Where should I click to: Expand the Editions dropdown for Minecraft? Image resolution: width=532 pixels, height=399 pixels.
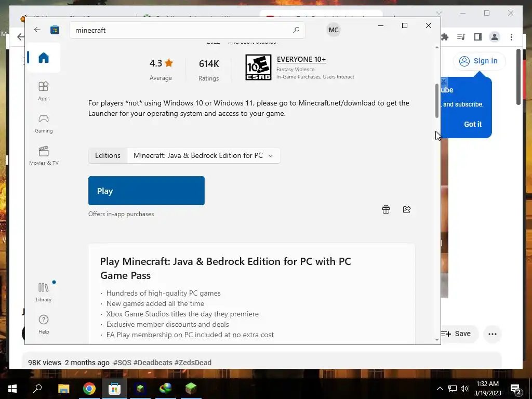(x=204, y=155)
